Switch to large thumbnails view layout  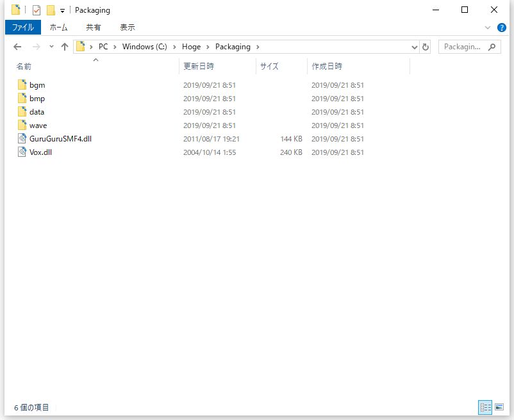(499, 407)
